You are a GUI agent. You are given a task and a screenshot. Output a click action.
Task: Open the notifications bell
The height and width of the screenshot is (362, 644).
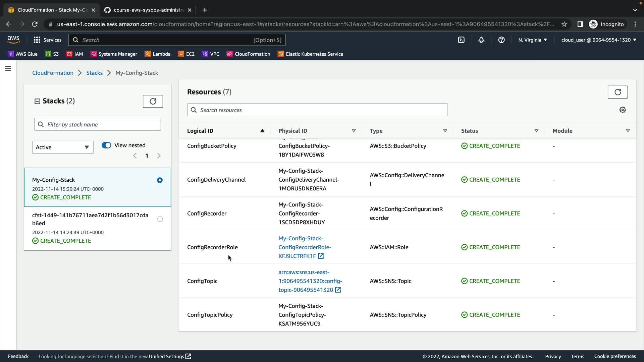click(x=481, y=40)
